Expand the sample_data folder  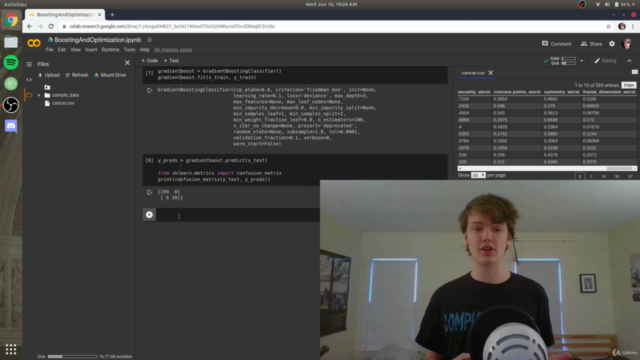pyautogui.click(x=39, y=95)
